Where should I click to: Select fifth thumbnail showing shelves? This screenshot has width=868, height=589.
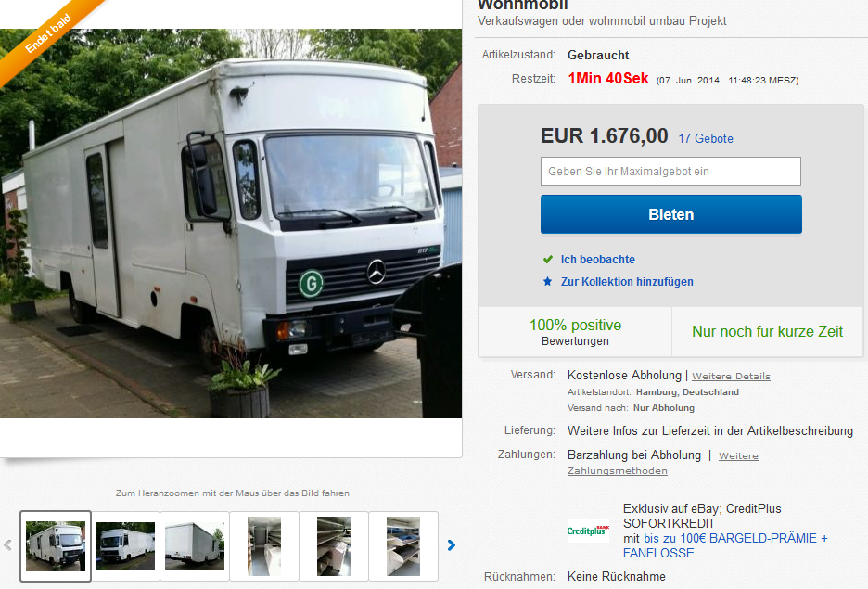tap(334, 545)
